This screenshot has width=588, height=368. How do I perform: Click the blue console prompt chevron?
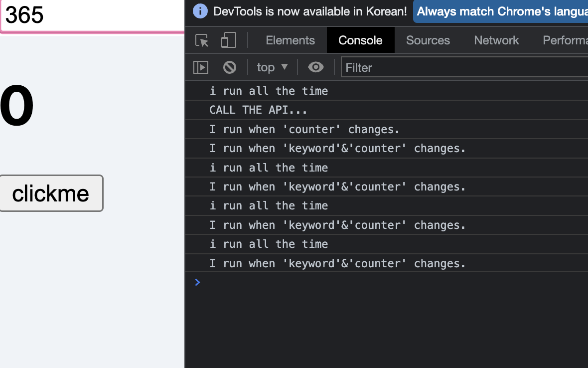tap(198, 282)
